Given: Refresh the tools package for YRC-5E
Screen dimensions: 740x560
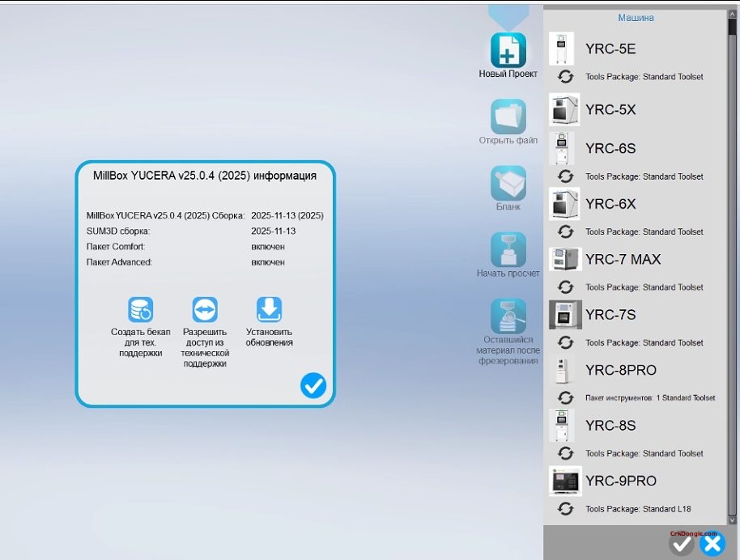Looking at the screenshot, I should coord(566,77).
